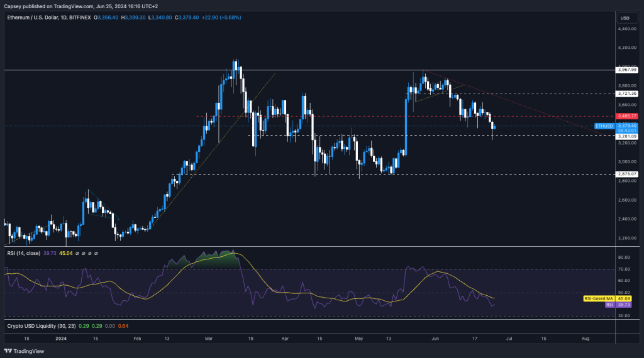Click the red 3,485.77 price label
Screen dimensions: 644x358
click(626, 116)
